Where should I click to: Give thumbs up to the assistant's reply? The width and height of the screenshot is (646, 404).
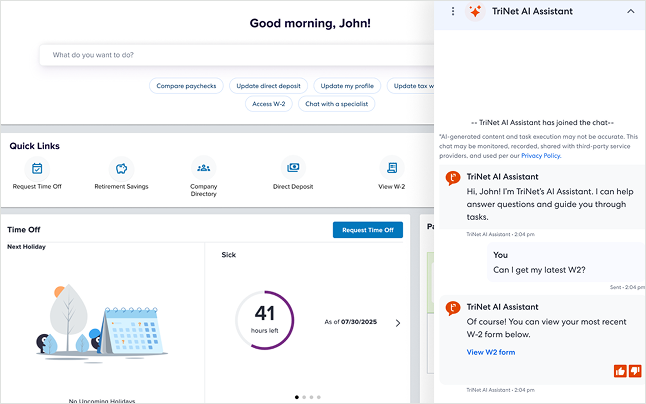[620, 371]
